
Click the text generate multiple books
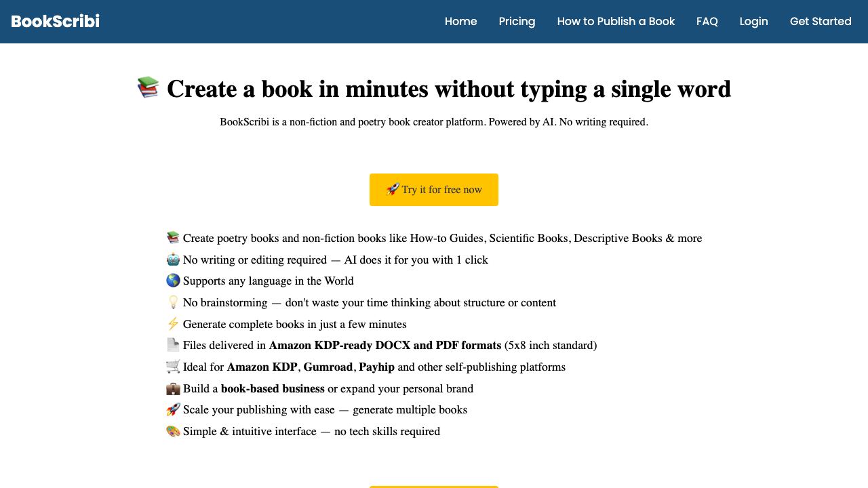410,409
